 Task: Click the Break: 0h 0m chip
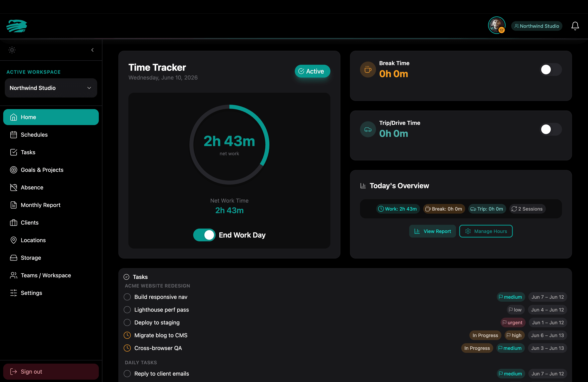point(444,209)
